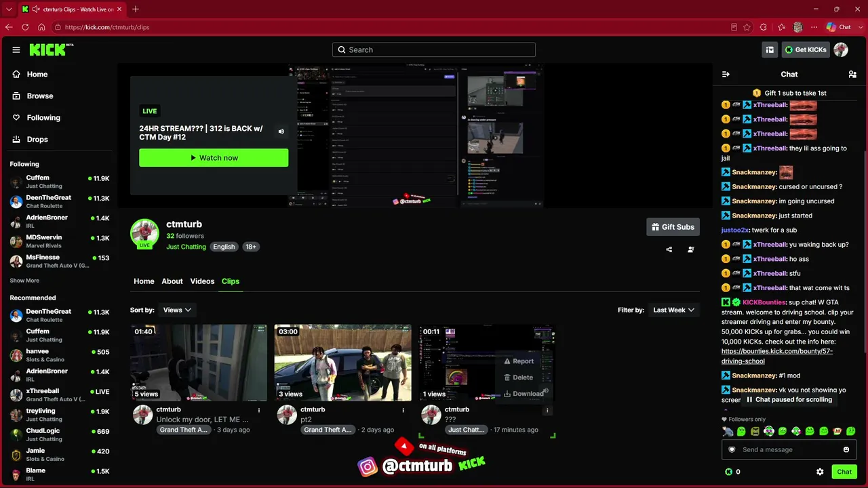This screenshot has width=868, height=488.
Task: Mute the live stream preview
Action: coord(281,131)
